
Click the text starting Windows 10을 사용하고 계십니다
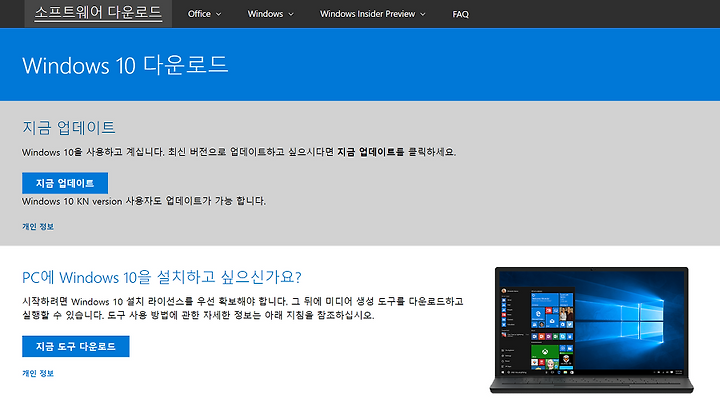(x=239, y=152)
